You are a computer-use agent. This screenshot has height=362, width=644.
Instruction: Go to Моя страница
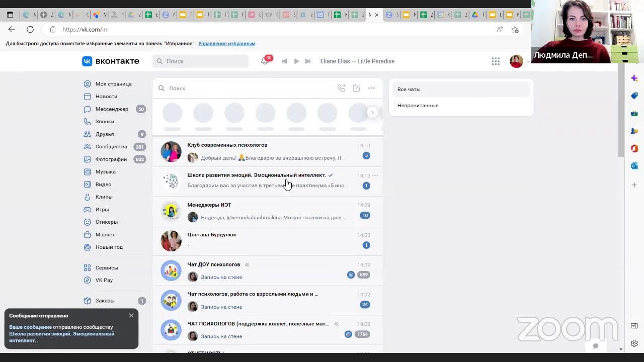[x=114, y=84]
